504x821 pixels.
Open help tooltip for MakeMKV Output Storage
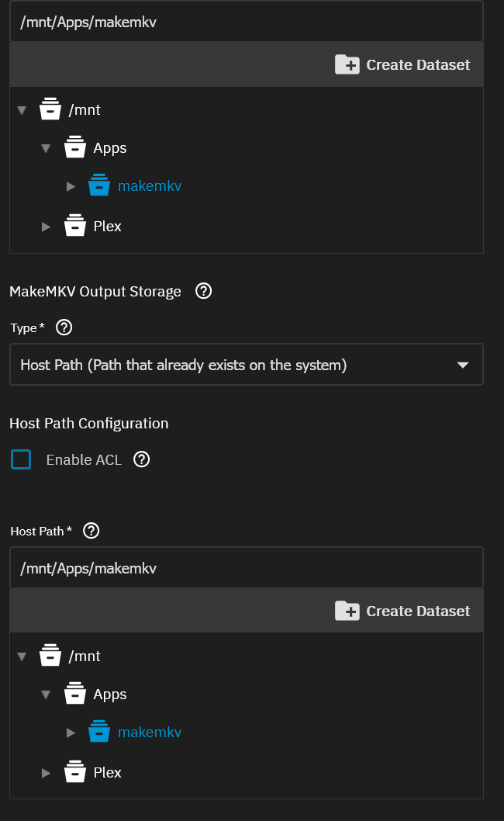coord(203,292)
